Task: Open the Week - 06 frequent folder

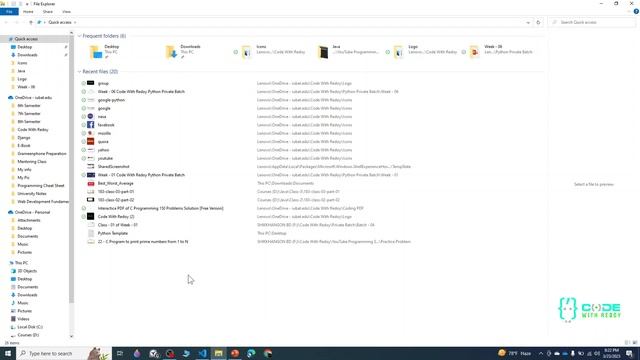Action: [501, 52]
